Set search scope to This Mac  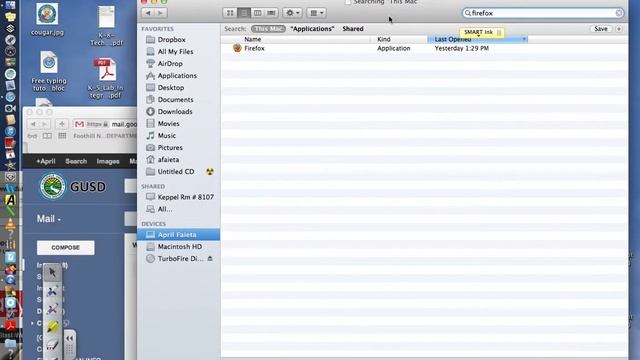[x=268, y=29]
